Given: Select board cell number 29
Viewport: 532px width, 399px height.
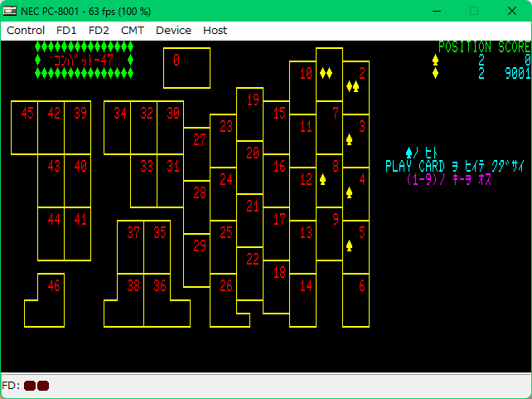Looking at the screenshot, I should (196, 260).
